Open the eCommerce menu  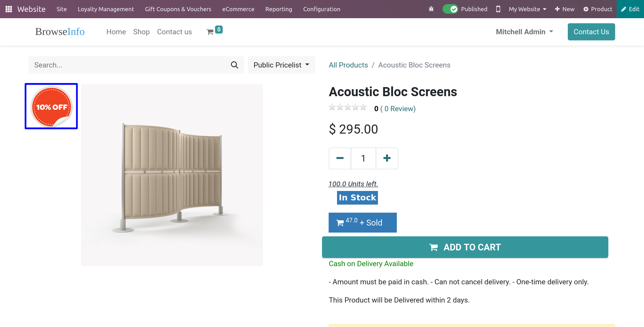tap(238, 9)
